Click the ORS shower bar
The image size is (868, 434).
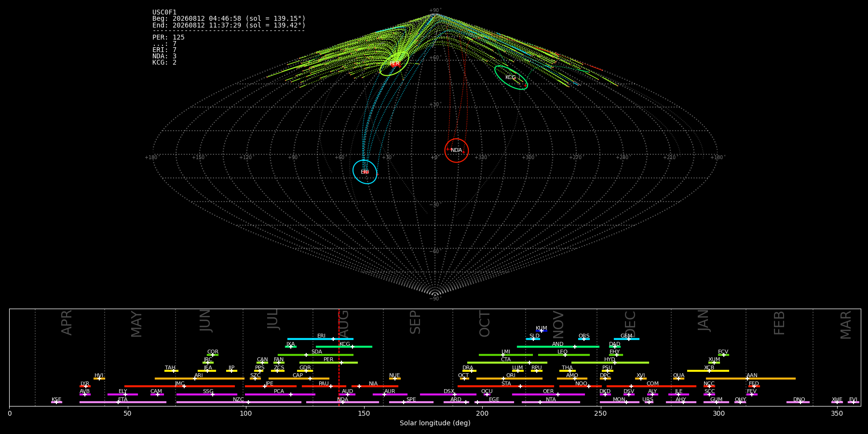584,339
